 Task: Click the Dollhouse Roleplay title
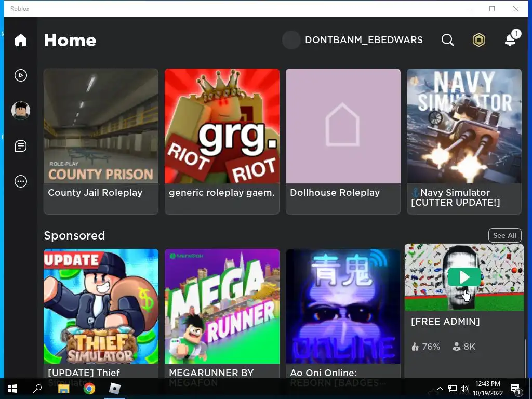pos(335,193)
